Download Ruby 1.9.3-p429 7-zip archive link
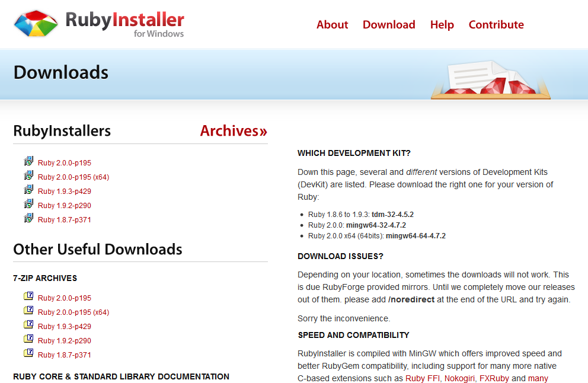Viewport: 588px width, 383px height. pyautogui.click(x=65, y=326)
